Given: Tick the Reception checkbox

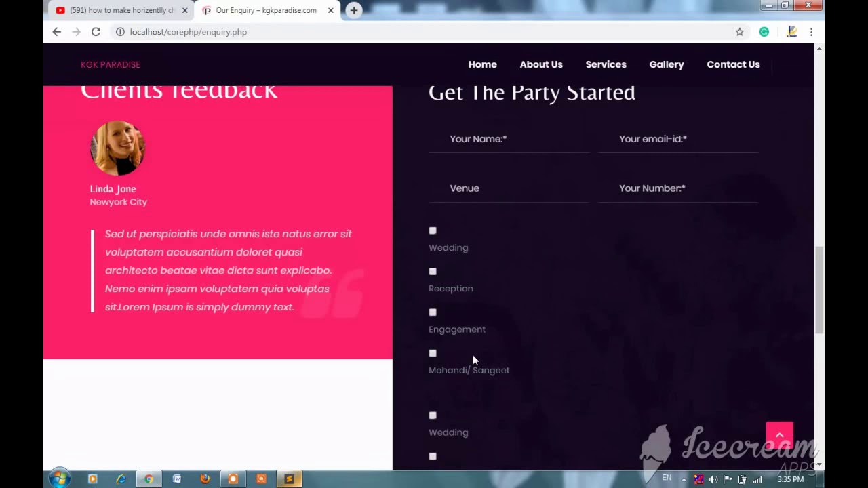Looking at the screenshot, I should pyautogui.click(x=433, y=271).
